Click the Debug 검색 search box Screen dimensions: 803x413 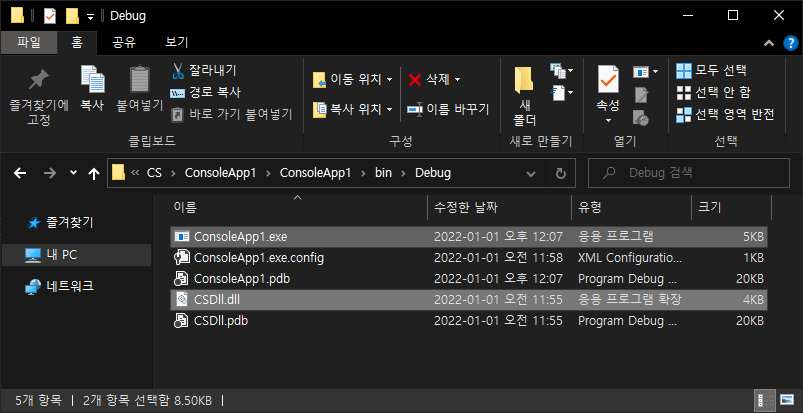(689, 173)
